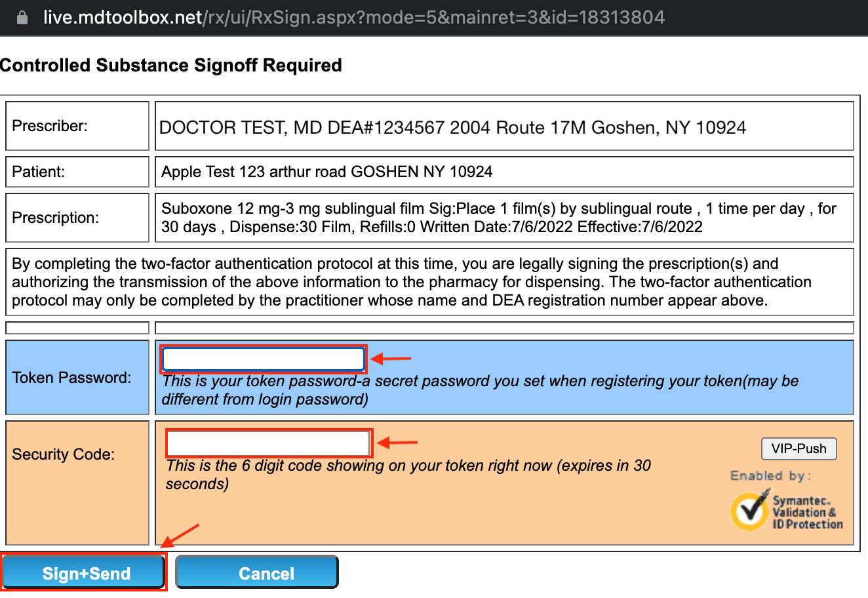Click the padlock icon in the address bar
This screenshot has height=598, width=868.
tap(22, 18)
